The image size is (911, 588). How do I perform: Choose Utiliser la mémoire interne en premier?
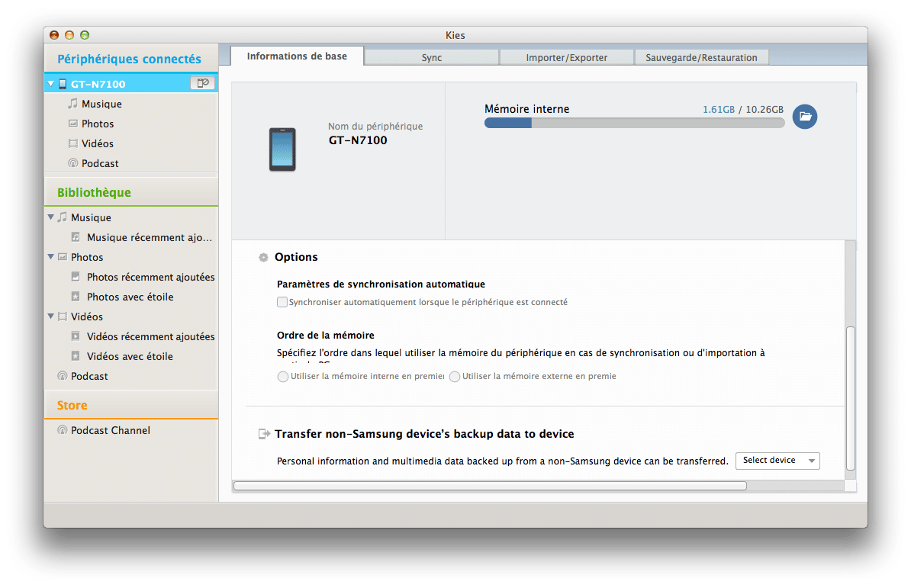(x=283, y=377)
